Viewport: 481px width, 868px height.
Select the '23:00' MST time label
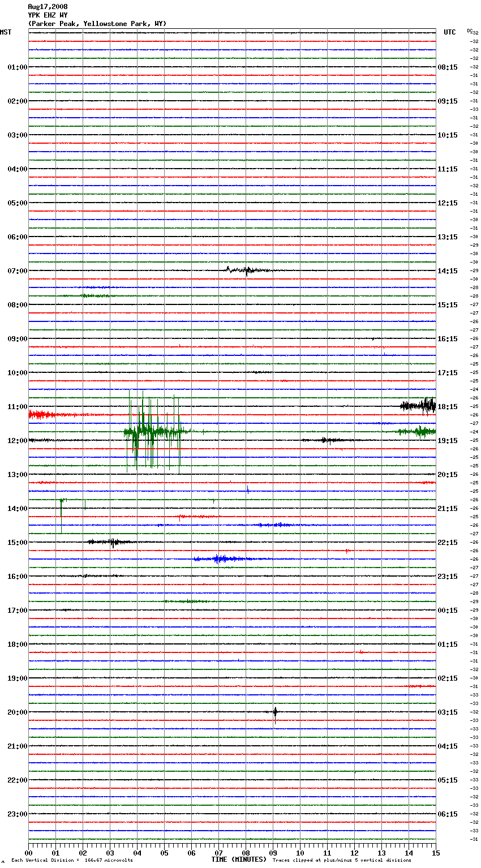tap(18, 814)
